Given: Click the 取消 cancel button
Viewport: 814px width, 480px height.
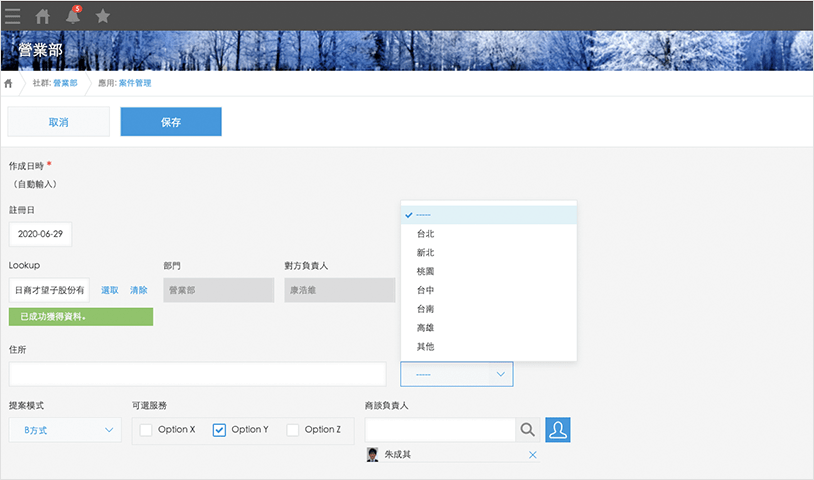Looking at the screenshot, I should pos(59,122).
